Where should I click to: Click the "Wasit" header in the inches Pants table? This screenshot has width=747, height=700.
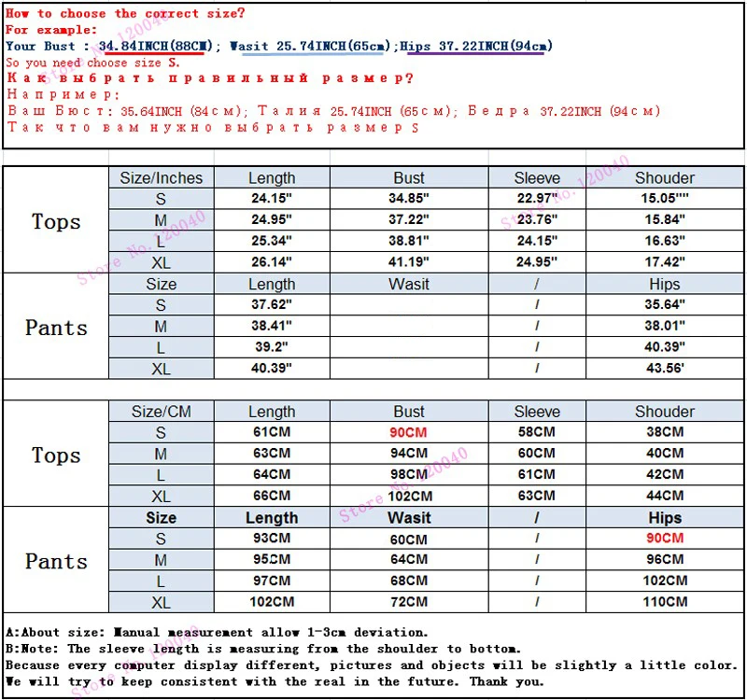pos(409,284)
